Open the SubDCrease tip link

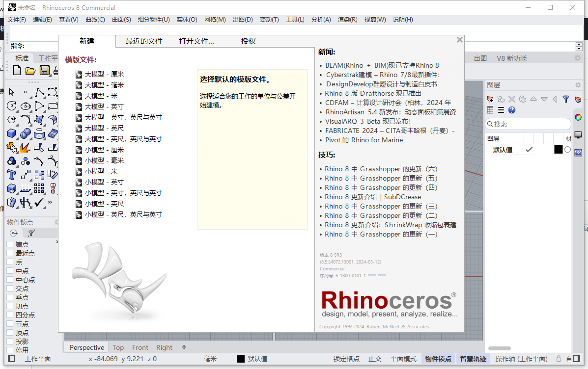tap(373, 197)
